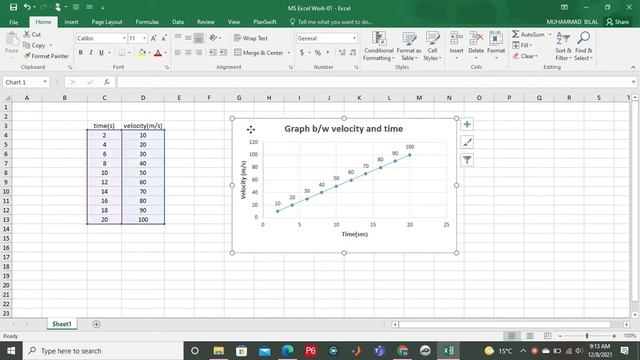Viewport: 640px width, 360px height.
Task: Toggle Italic formatting
Action: (x=91, y=53)
